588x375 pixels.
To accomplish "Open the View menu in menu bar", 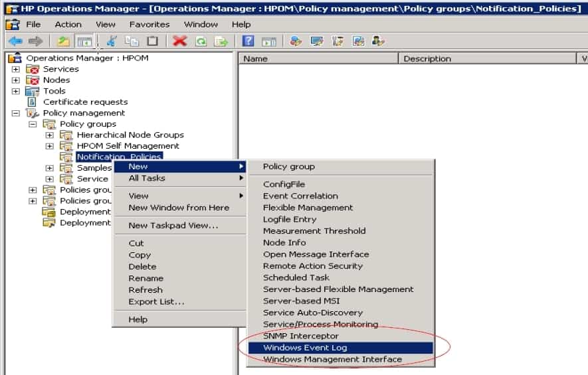I will [x=106, y=25].
